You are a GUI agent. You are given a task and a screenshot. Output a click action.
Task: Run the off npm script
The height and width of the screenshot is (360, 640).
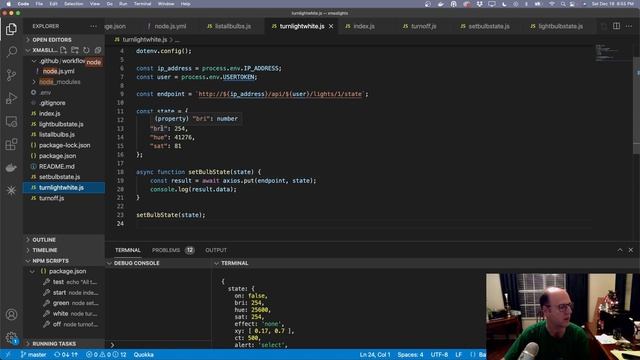click(70, 324)
